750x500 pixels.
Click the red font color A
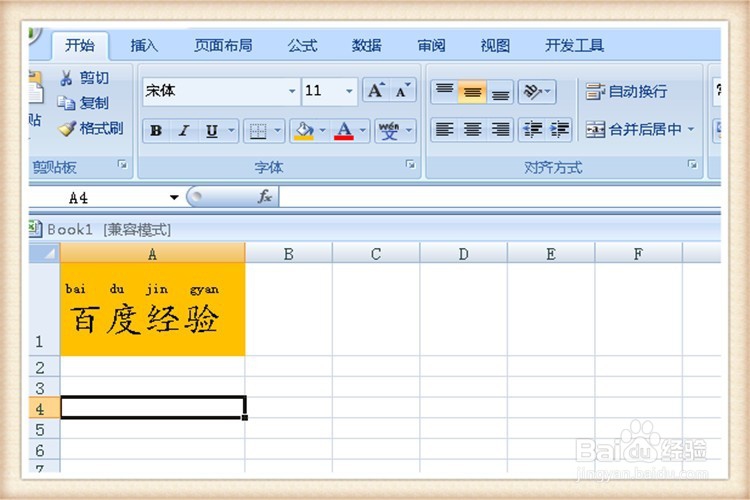click(x=344, y=130)
